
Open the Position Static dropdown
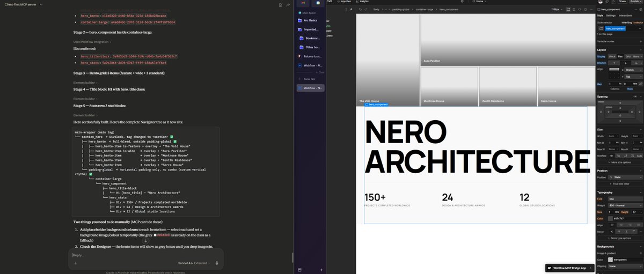pyautogui.click(x=625, y=177)
